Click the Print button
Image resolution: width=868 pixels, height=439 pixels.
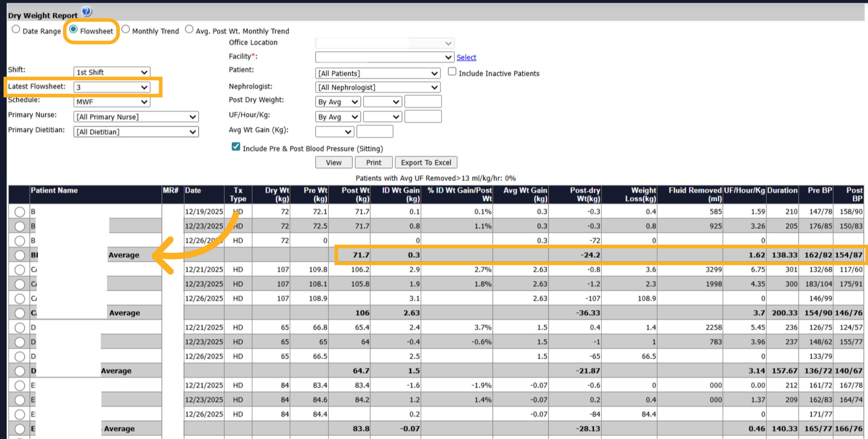pyautogui.click(x=374, y=163)
